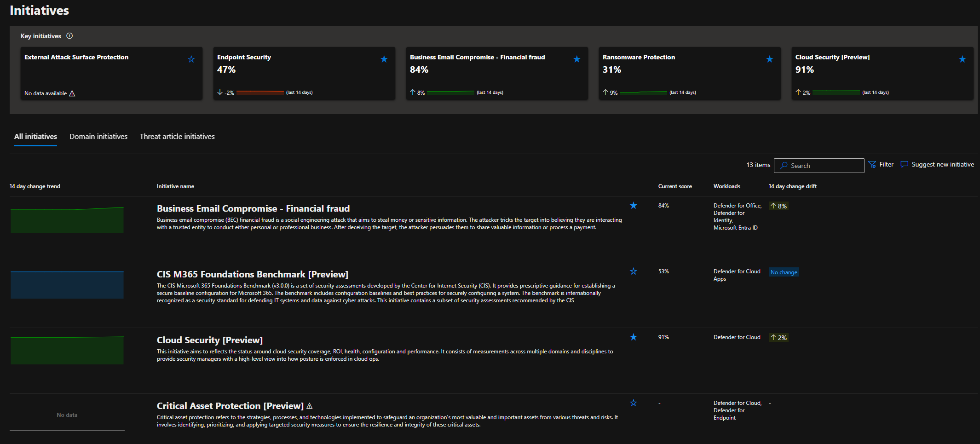Star the CIS M365 Foundations Benchmark row
Viewport: 980px width, 444px height.
(634, 271)
